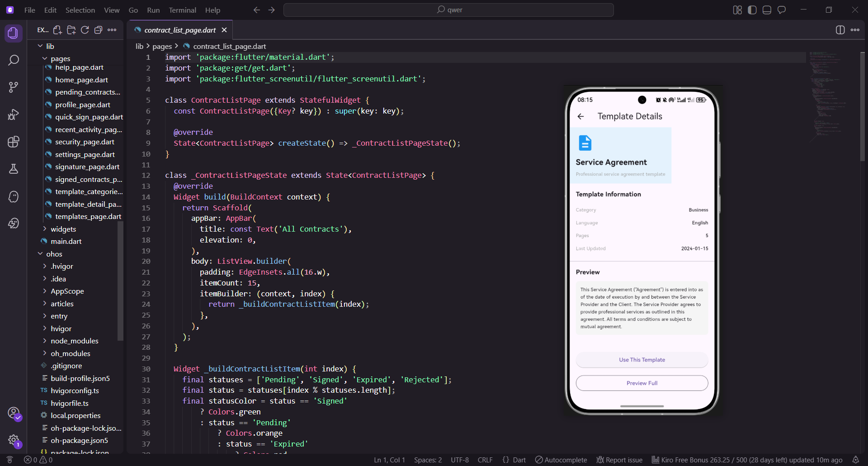Open the File menu
The image size is (868, 466).
click(x=30, y=10)
